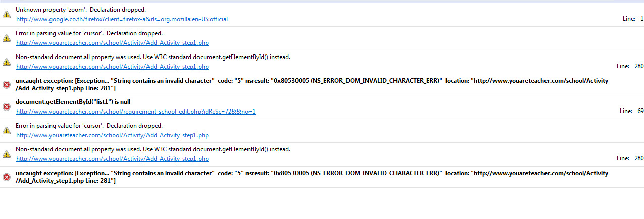The image size is (644, 219).
Task: Open Add_Activity_step1.php link under first document.all warning
Action: [x=112, y=67]
